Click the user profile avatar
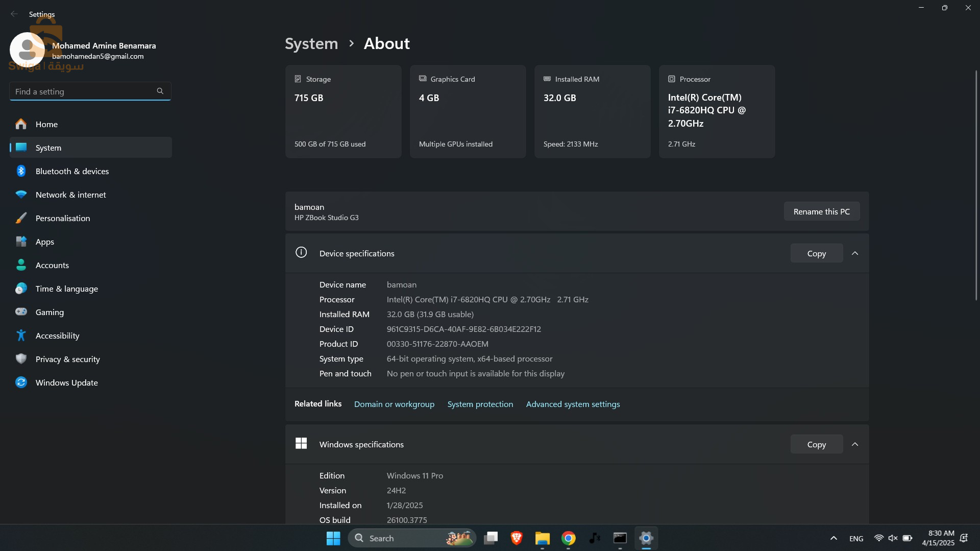 [x=27, y=50]
